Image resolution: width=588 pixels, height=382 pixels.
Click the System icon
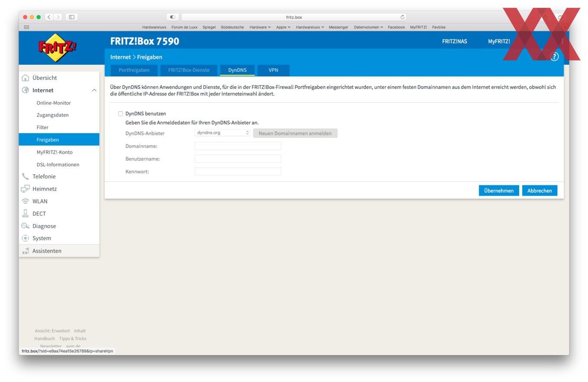[26, 238]
